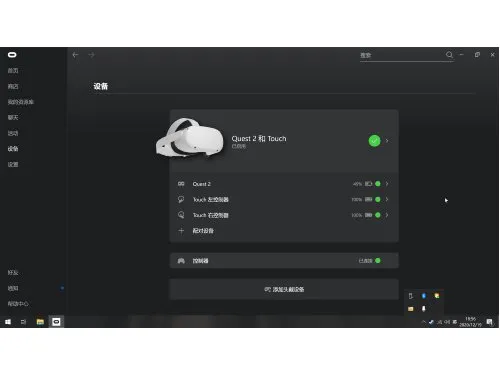Image resolution: width=500 pixels, height=375 pixels.
Task: Click 配对设备 pair device link
Action: click(x=203, y=231)
